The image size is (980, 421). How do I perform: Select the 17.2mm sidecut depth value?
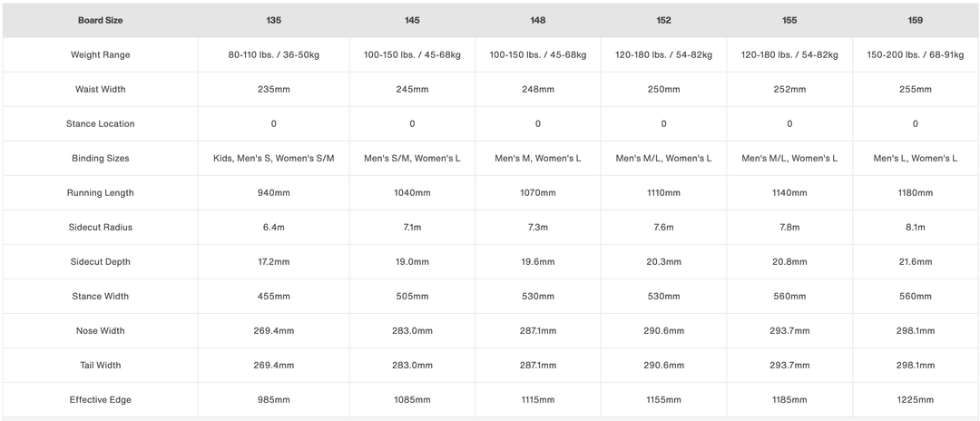tap(273, 261)
